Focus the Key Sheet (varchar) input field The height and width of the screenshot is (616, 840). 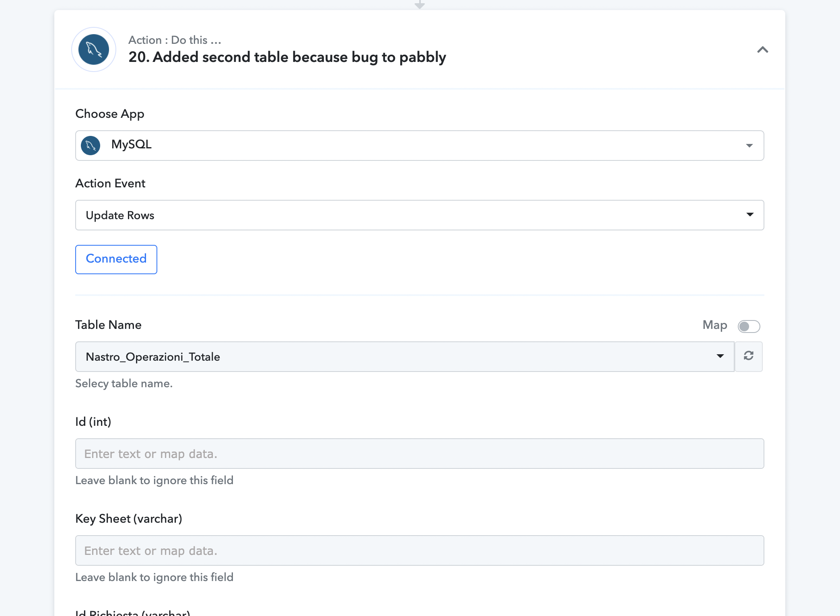coord(420,550)
